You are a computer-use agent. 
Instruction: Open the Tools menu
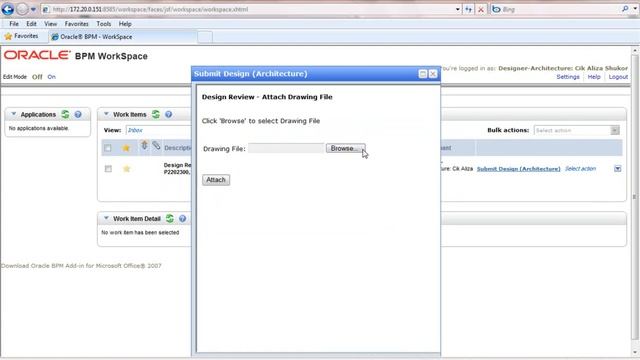click(104, 24)
